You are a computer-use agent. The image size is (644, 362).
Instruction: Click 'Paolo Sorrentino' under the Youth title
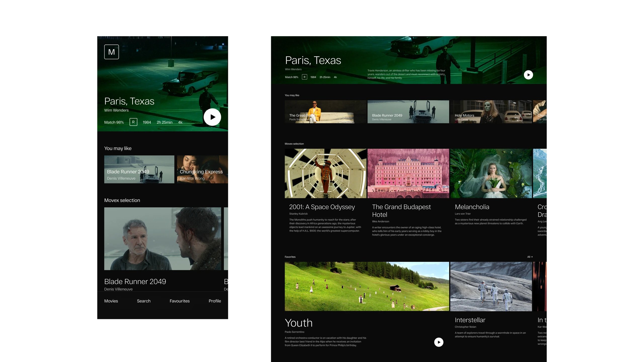[294, 332]
